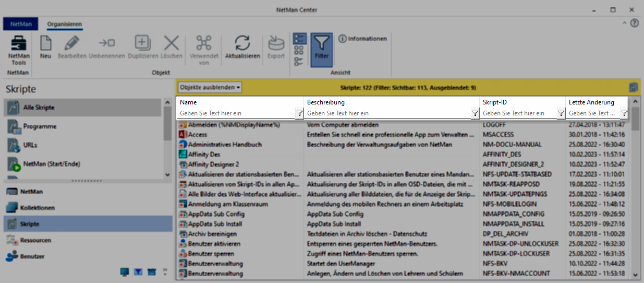Select Ressourcen in the navigation pane

[35, 240]
